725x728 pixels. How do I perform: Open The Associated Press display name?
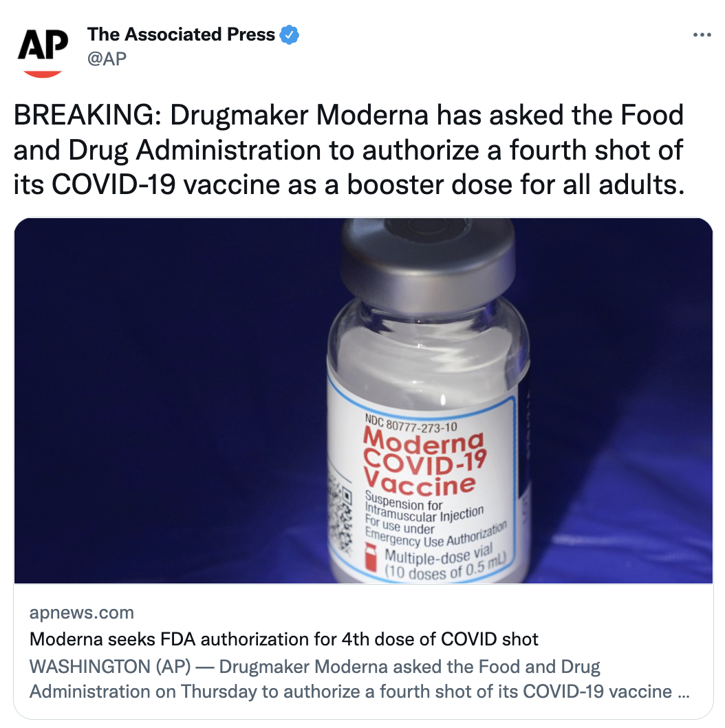pos(181,35)
